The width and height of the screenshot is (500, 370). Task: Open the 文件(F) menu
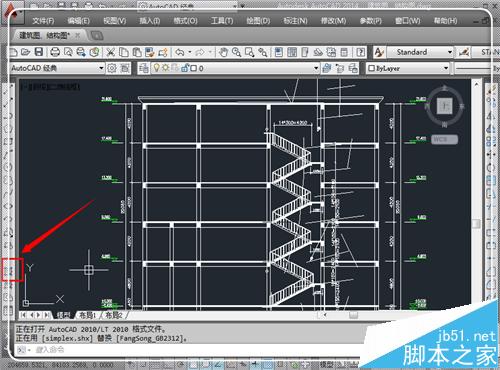tap(43, 21)
